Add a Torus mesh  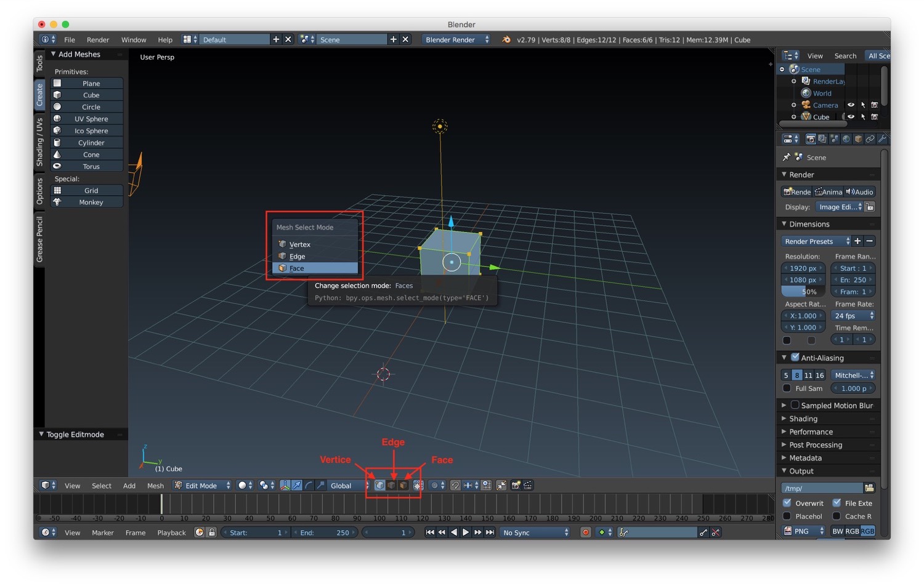87,166
